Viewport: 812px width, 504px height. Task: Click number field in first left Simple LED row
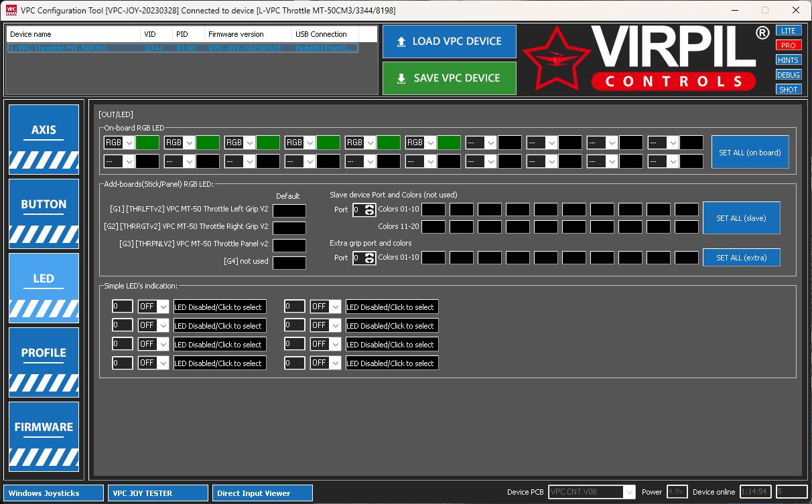click(122, 307)
